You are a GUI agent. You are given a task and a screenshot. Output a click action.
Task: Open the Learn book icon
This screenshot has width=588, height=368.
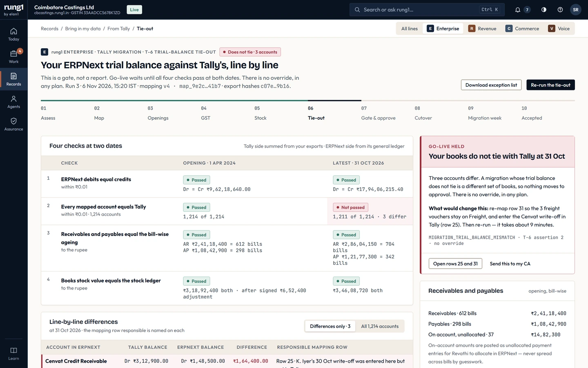(x=13, y=354)
